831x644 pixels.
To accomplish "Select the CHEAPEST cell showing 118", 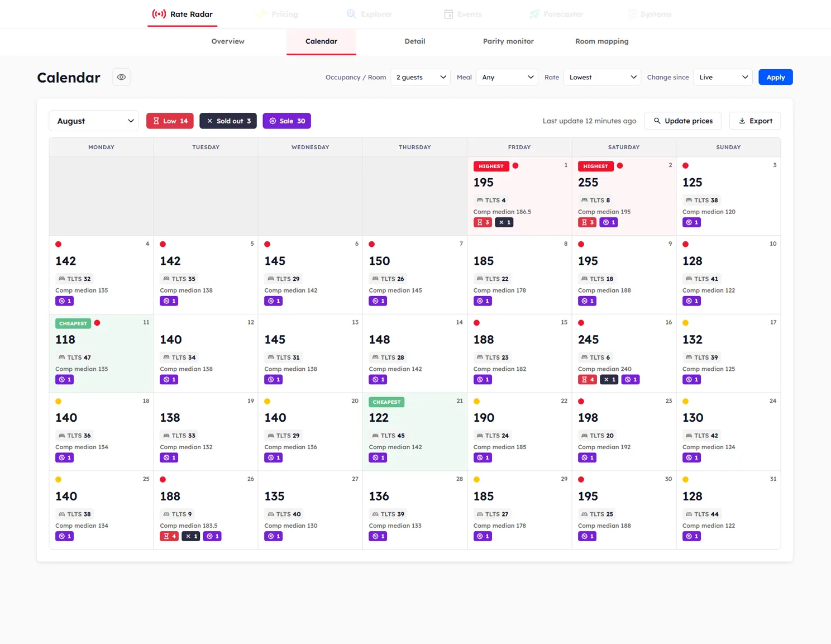I will tap(101, 352).
